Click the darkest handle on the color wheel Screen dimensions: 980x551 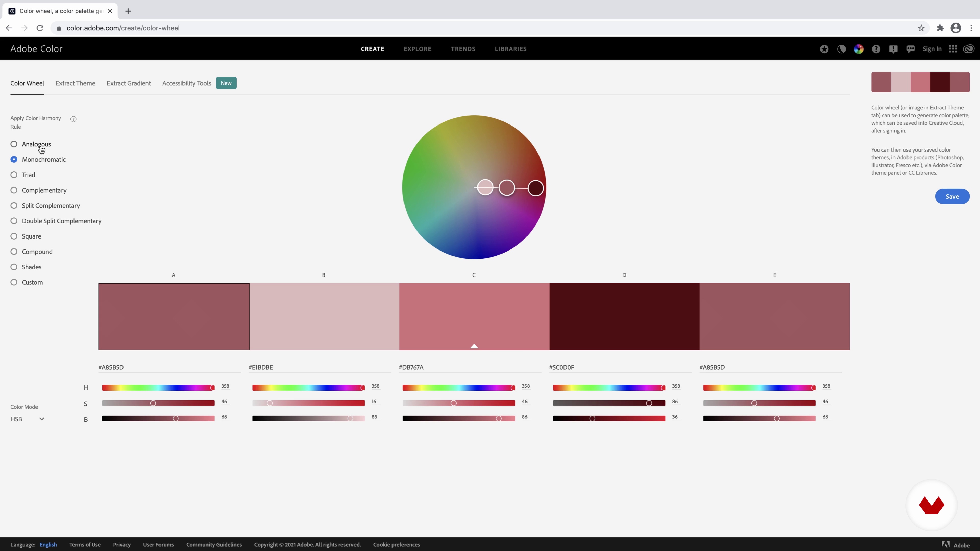[536, 188]
